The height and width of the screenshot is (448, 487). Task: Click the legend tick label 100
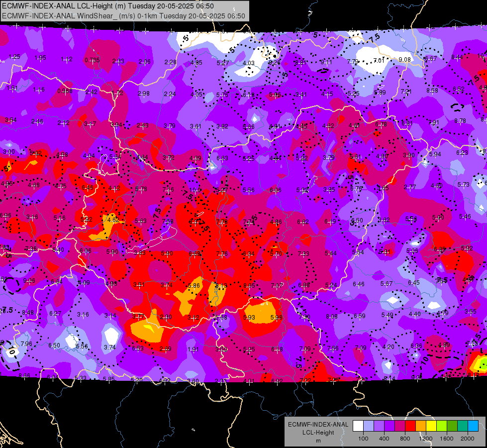click(x=363, y=439)
